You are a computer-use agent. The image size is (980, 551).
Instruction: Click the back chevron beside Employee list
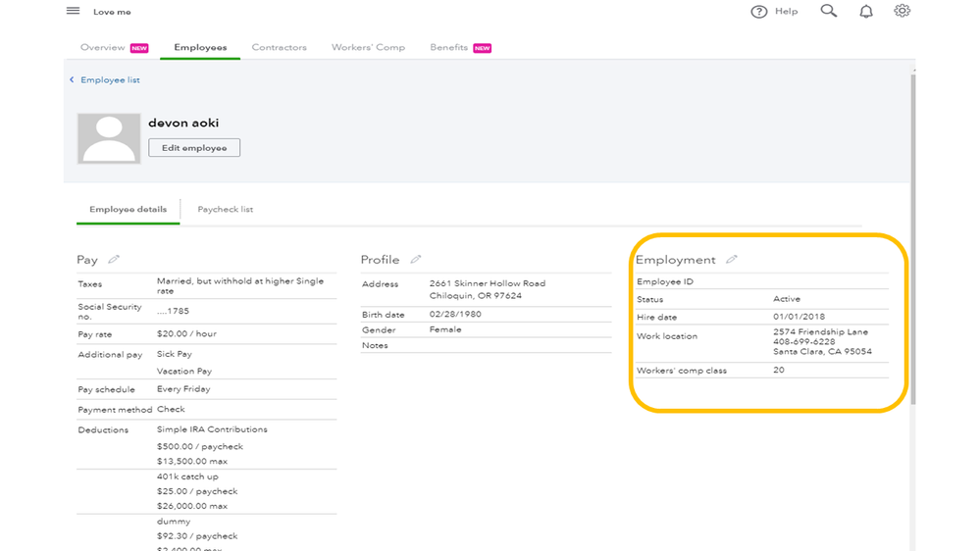tap(72, 80)
